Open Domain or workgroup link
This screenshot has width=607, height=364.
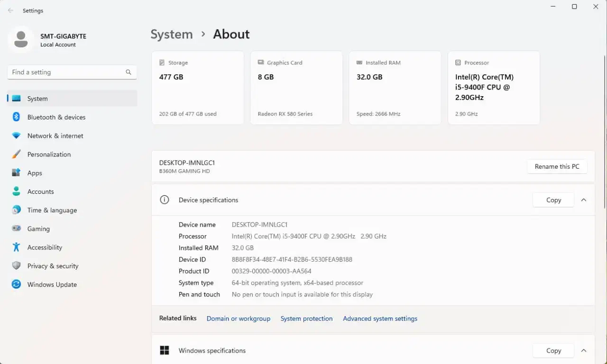[238, 318]
